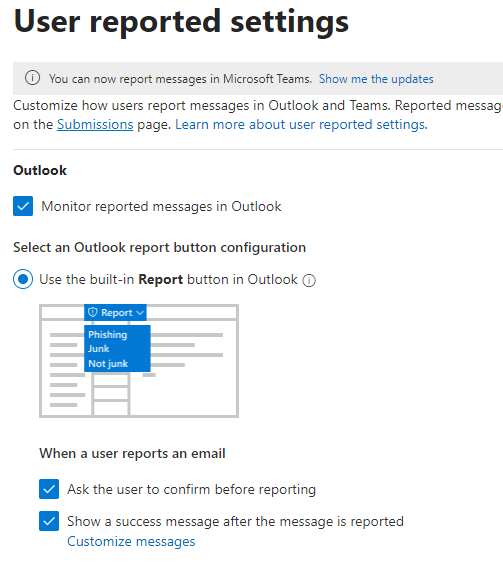Screen dimensions: 503x567
Task: Click the User reported settings heading
Action: 181,22
